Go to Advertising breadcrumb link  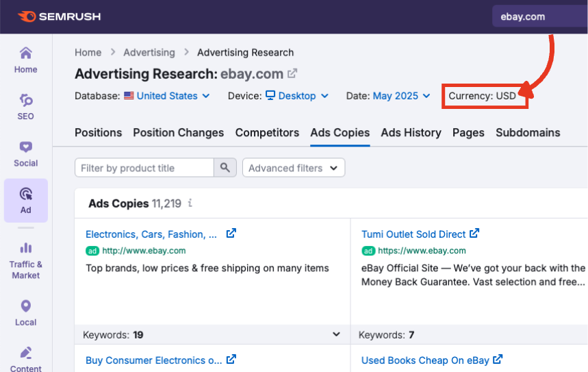[x=149, y=53]
